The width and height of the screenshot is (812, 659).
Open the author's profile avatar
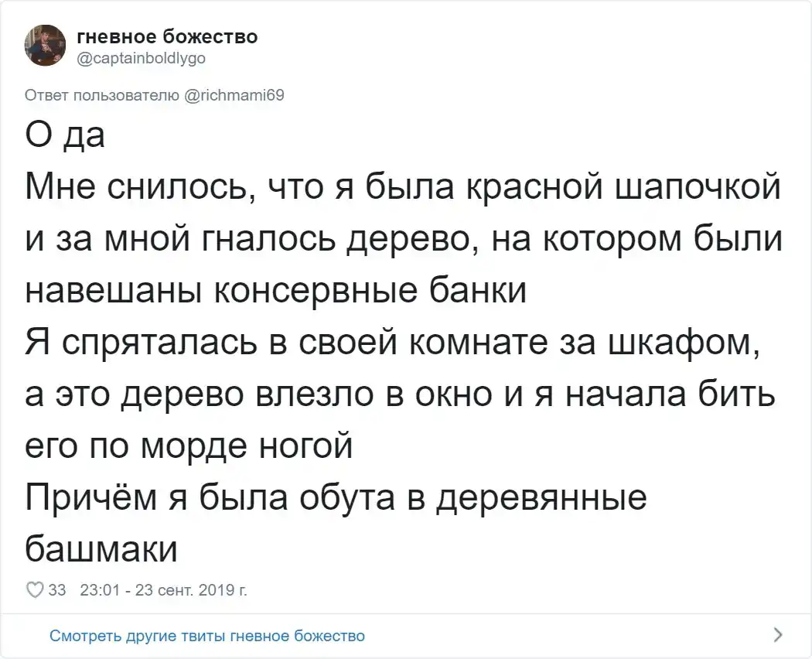click(x=46, y=46)
